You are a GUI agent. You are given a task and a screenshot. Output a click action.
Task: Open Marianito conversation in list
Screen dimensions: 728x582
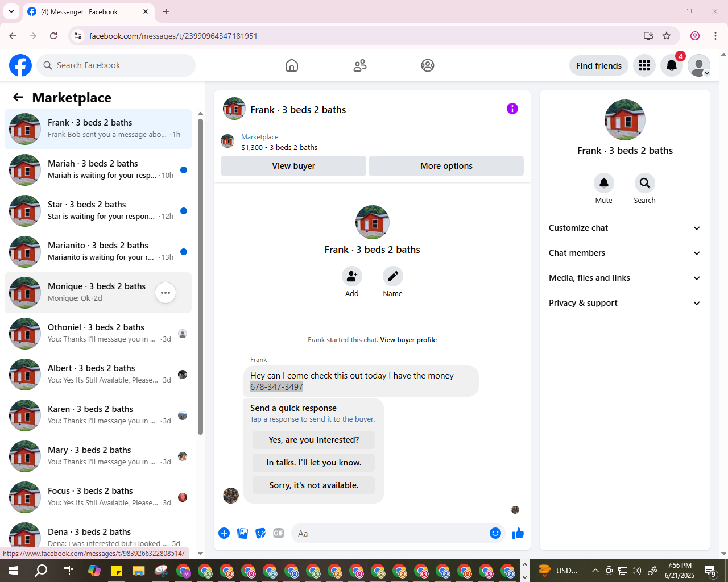(98, 252)
